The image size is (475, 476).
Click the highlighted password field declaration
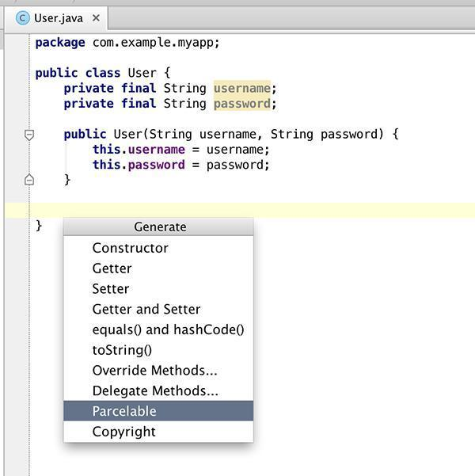[x=241, y=104]
